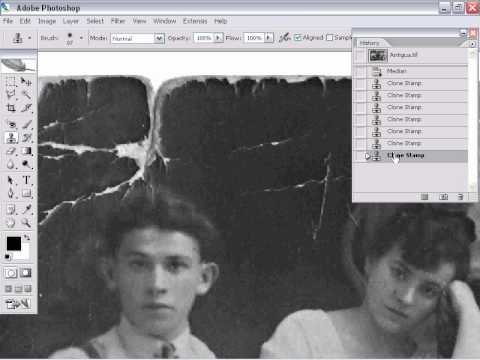Click the Flow percentage field
Viewport: 480px width, 360px height.
click(254, 38)
